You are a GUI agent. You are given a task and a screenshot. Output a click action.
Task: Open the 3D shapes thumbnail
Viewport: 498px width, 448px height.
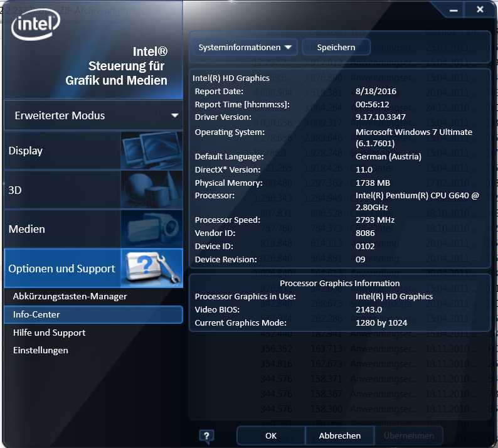pyautogui.click(x=152, y=190)
